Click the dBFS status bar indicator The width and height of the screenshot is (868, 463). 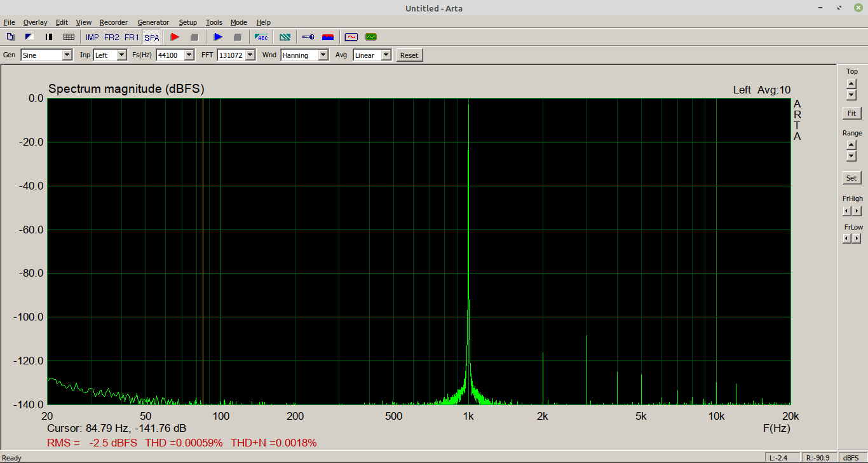[x=851, y=458]
